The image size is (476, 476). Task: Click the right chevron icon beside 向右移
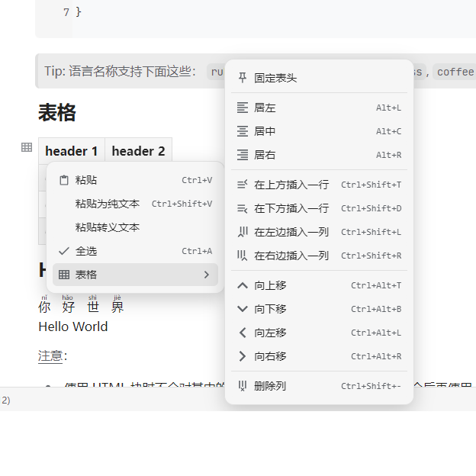click(x=243, y=356)
